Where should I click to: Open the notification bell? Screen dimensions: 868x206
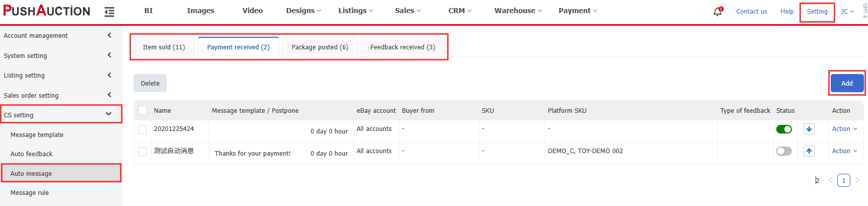[x=717, y=12]
